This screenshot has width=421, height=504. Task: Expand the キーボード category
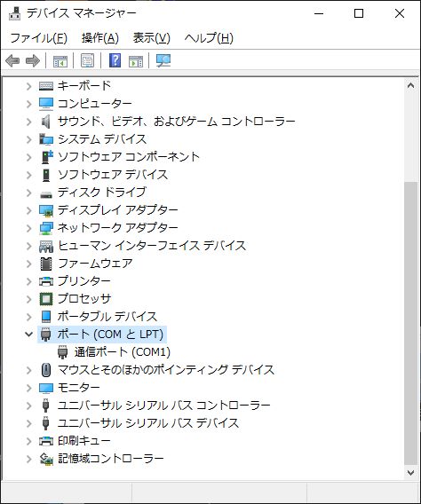(x=29, y=86)
